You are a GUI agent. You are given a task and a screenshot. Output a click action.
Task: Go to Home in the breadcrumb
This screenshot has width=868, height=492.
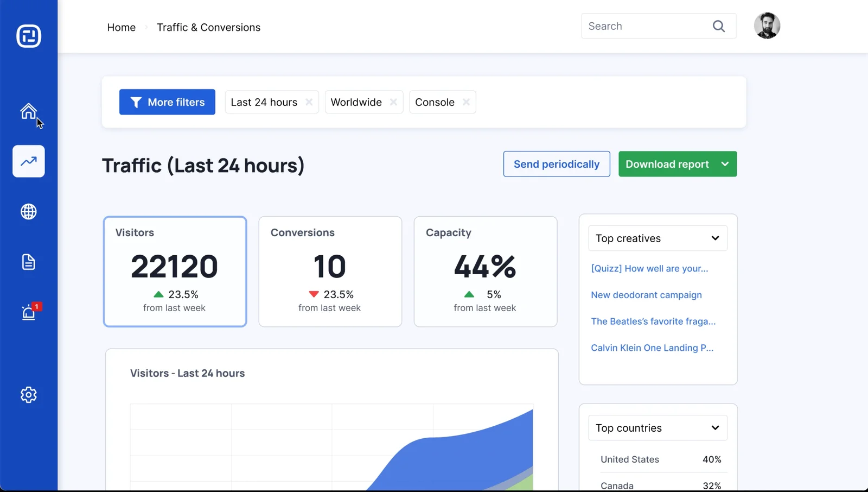pyautogui.click(x=121, y=27)
